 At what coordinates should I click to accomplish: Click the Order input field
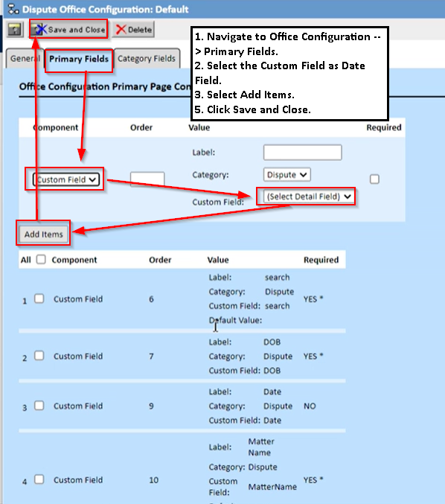pyautogui.click(x=147, y=179)
